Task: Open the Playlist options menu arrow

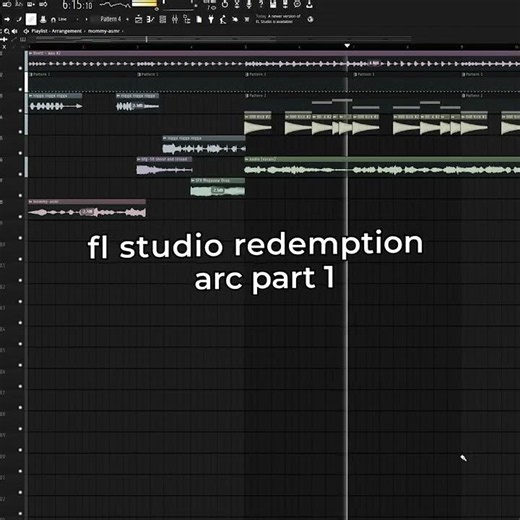Action: (x=26, y=31)
